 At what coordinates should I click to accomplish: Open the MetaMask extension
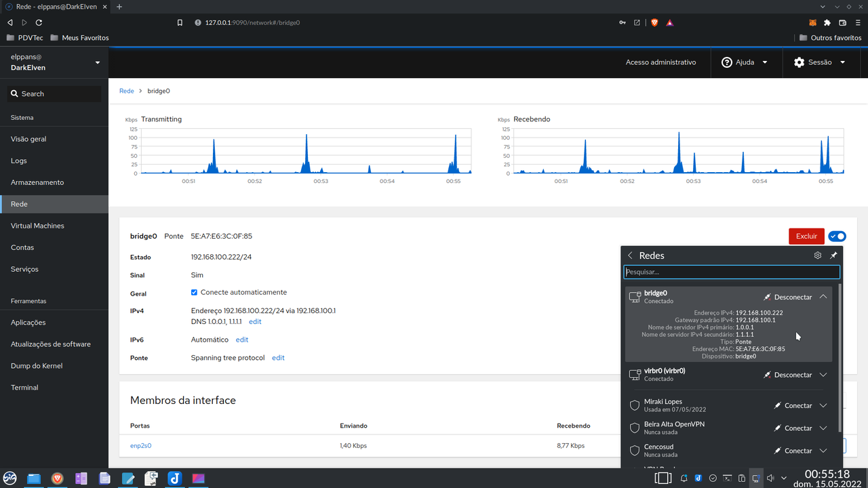[812, 22]
